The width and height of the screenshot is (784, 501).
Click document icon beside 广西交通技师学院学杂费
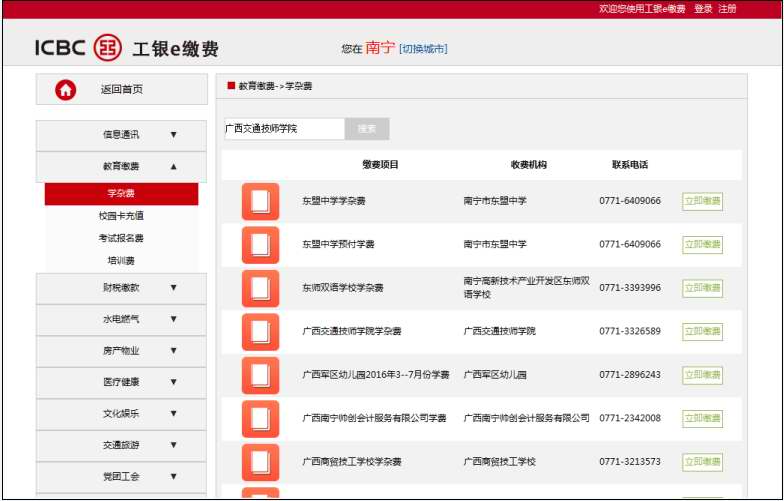260,332
